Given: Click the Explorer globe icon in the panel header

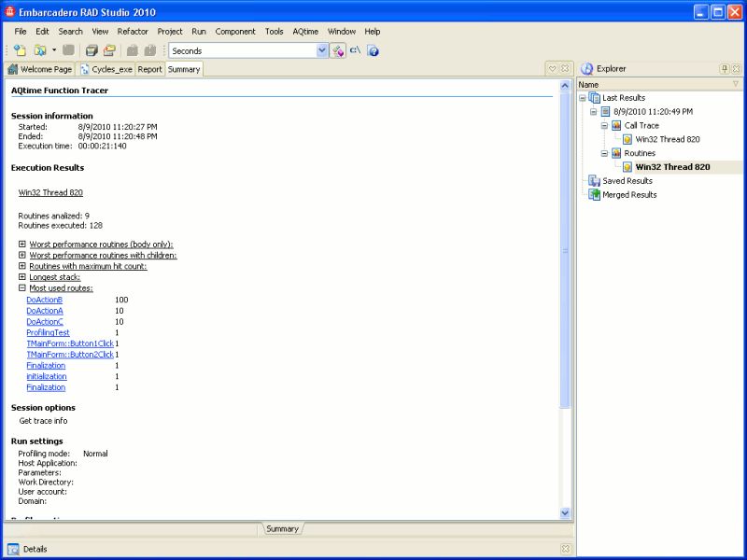Looking at the screenshot, I should (x=585, y=68).
